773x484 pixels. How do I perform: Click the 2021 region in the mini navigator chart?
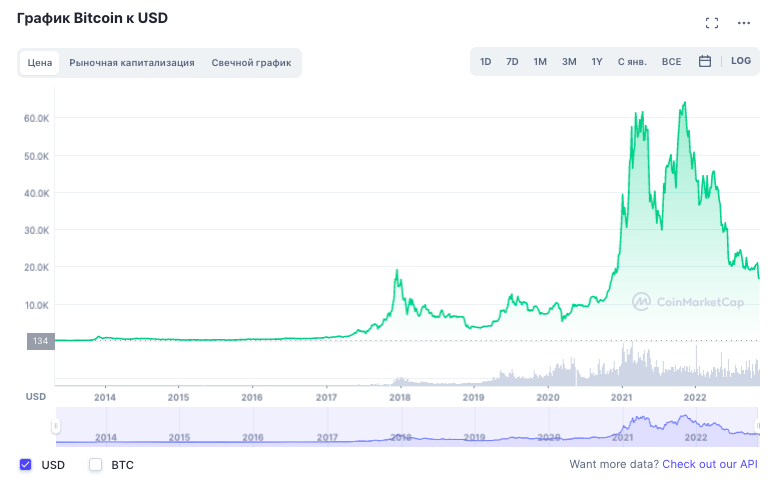[x=622, y=437]
